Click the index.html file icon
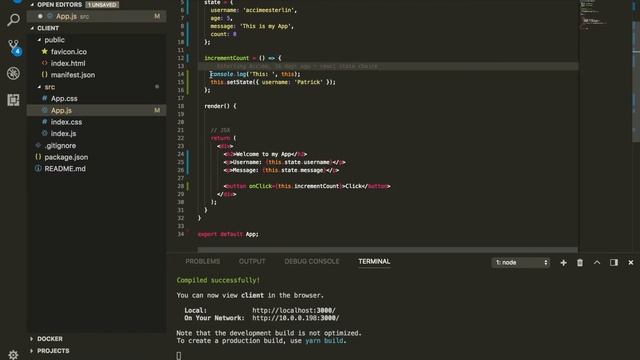The height and width of the screenshot is (360, 640). [x=44, y=63]
